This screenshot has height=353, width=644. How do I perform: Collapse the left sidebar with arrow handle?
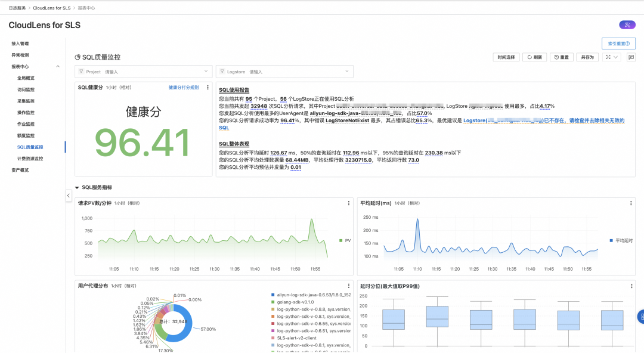69,196
